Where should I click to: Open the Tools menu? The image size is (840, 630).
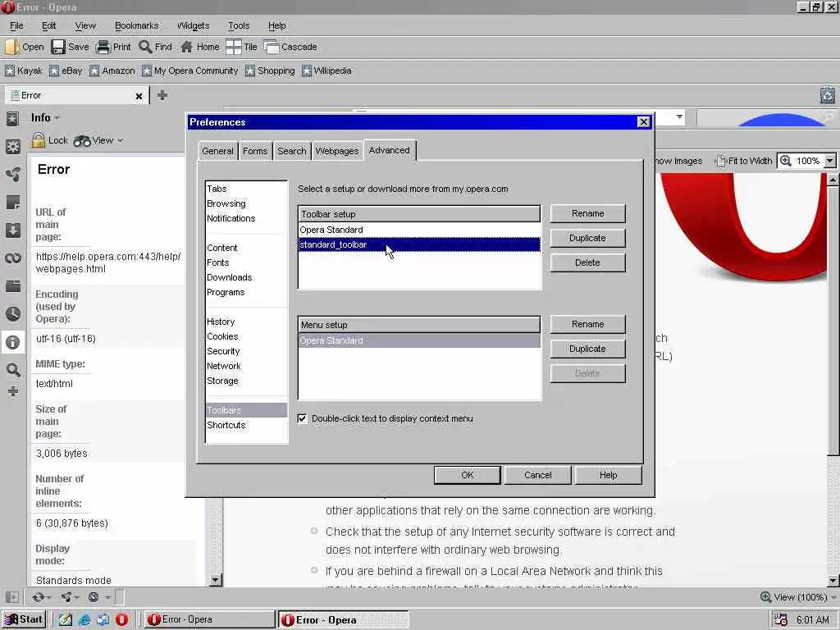239,25
